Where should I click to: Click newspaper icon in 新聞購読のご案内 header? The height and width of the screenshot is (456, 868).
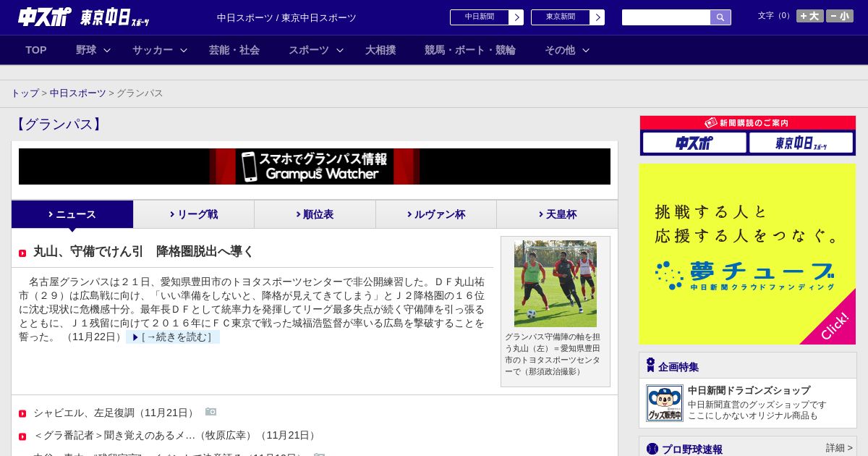[x=711, y=123]
